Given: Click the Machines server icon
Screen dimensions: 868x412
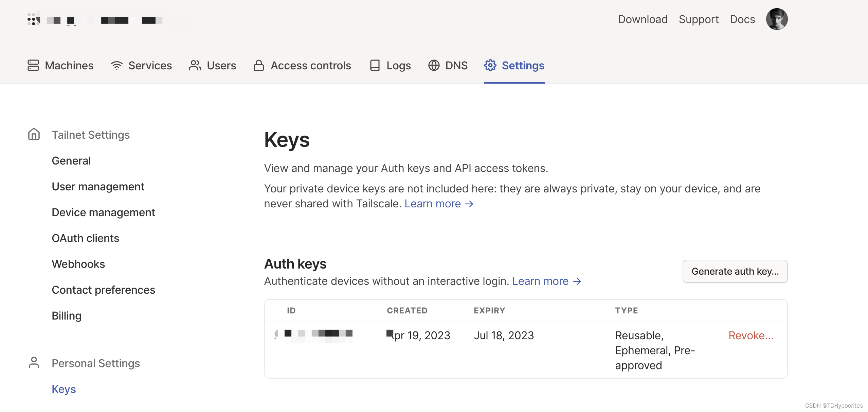Looking at the screenshot, I should click(x=33, y=65).
